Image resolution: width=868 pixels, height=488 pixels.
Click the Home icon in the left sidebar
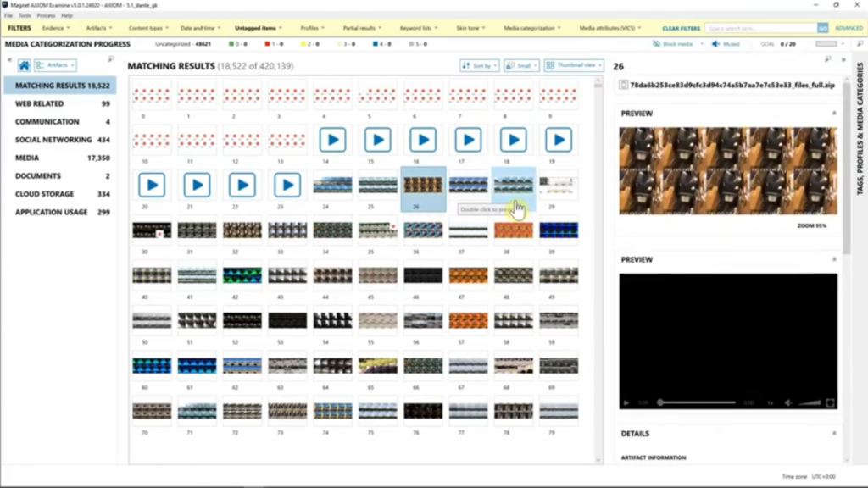24,64
